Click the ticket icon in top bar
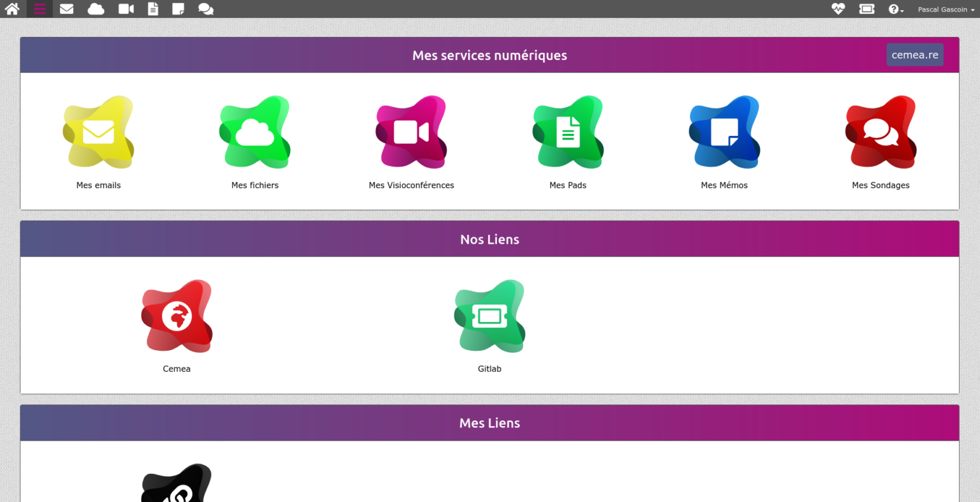 866,9
